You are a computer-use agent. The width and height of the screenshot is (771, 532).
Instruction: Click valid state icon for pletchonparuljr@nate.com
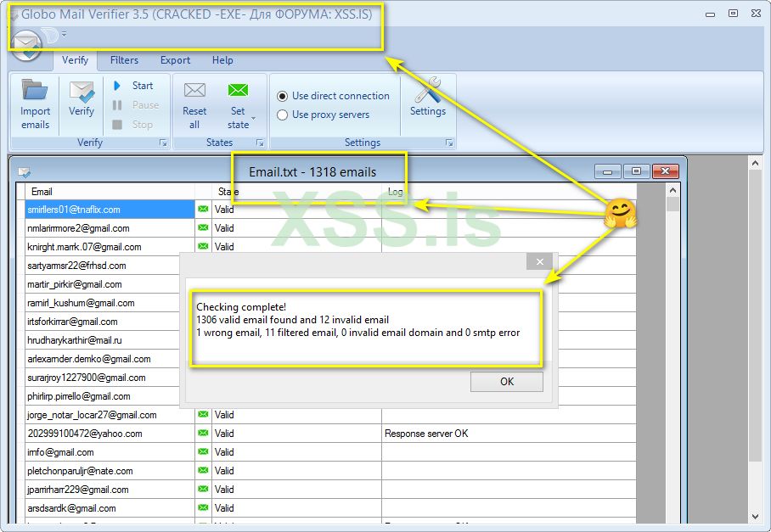pos(203,471)
